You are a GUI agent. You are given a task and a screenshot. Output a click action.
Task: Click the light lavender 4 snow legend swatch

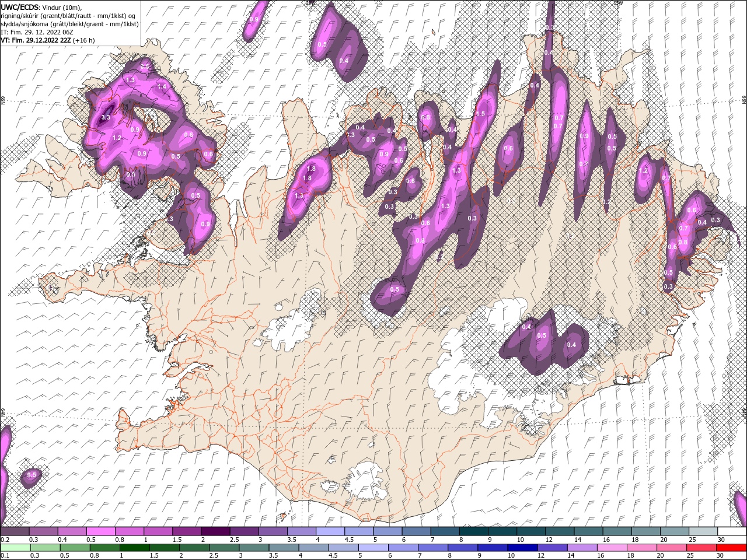point(330,531)
